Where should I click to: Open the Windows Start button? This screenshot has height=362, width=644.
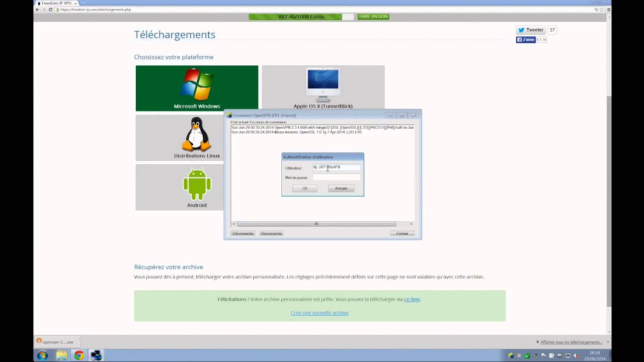42,356
